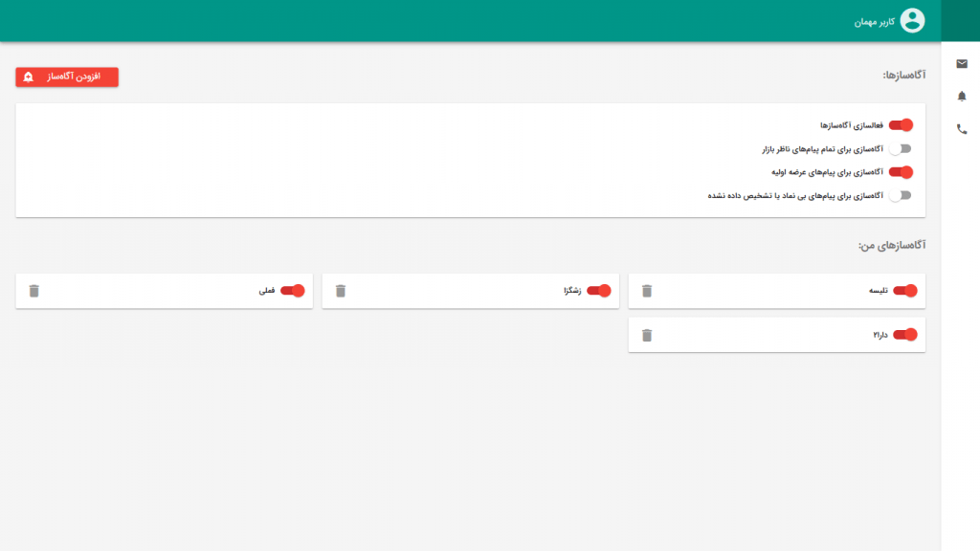Turn off alerts for عرضه اولیه messages
The image size is (980, 551).
901,172
